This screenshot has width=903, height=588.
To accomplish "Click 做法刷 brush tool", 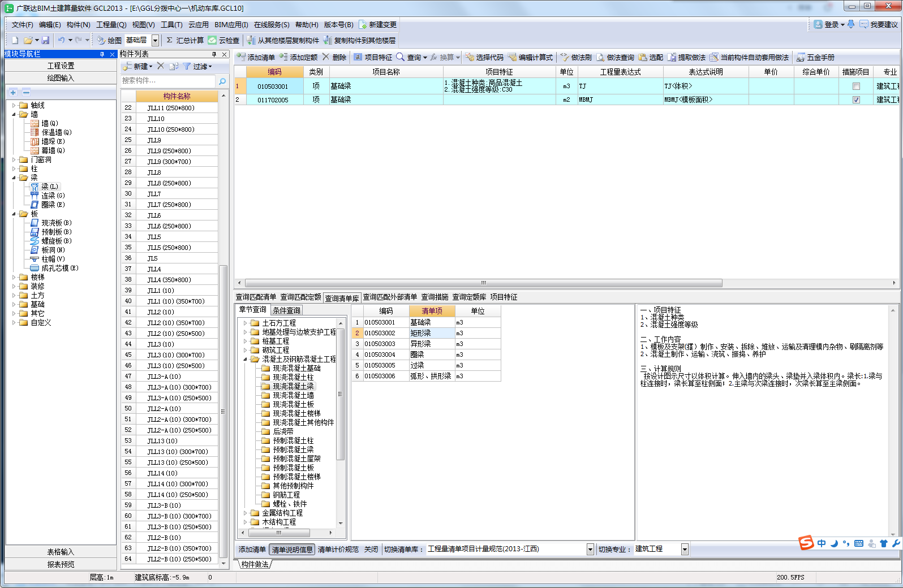I will click(576, 57).
